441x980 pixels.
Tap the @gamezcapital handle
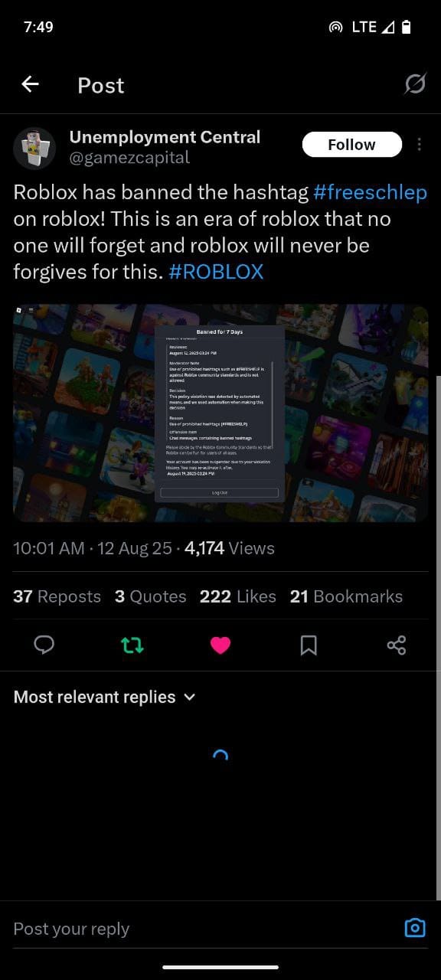[129, 158]
